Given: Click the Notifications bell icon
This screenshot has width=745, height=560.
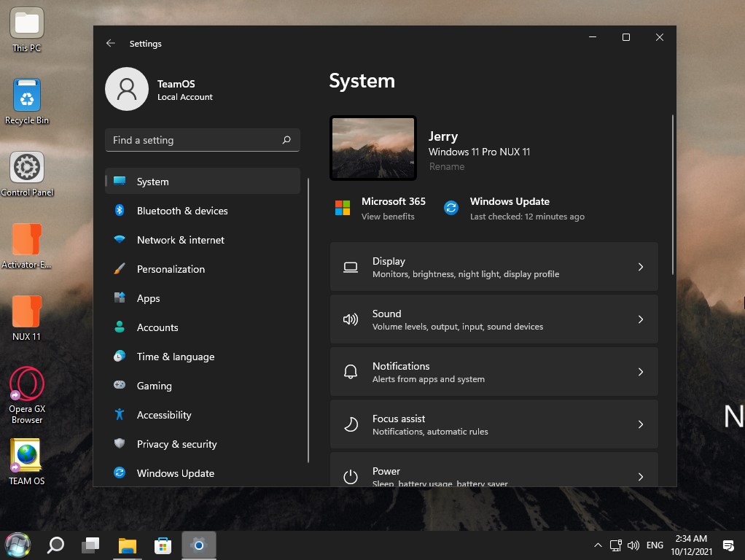Looking at the screenshot, I should (x=351, y=372).
